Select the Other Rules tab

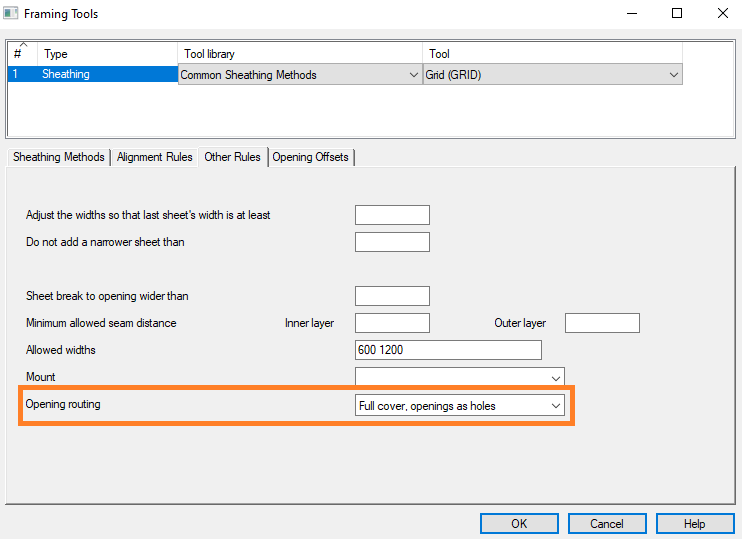click(232, 157)
